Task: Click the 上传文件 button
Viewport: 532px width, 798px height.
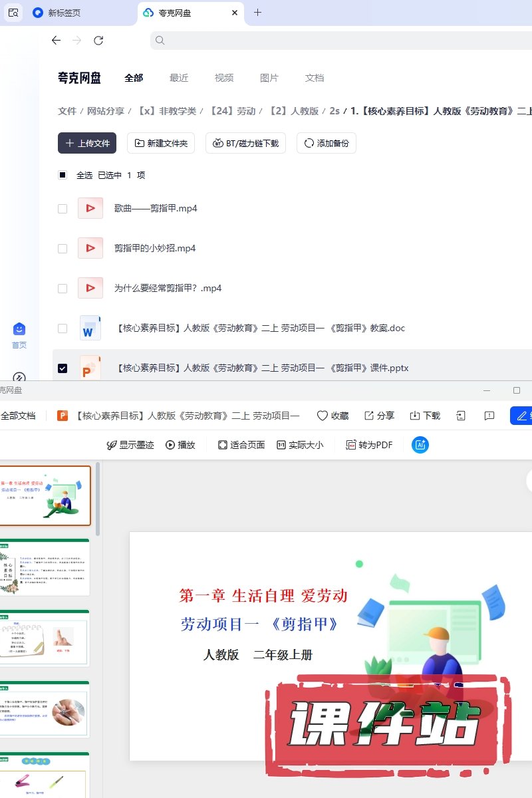Action: [87, 143]
